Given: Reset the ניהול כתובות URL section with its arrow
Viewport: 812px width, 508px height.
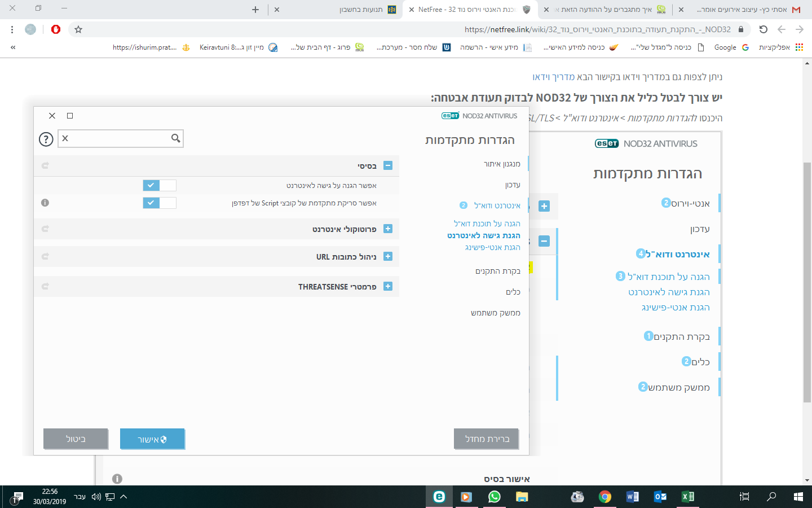Looking at the screenshot, I should tap(45, 256).
